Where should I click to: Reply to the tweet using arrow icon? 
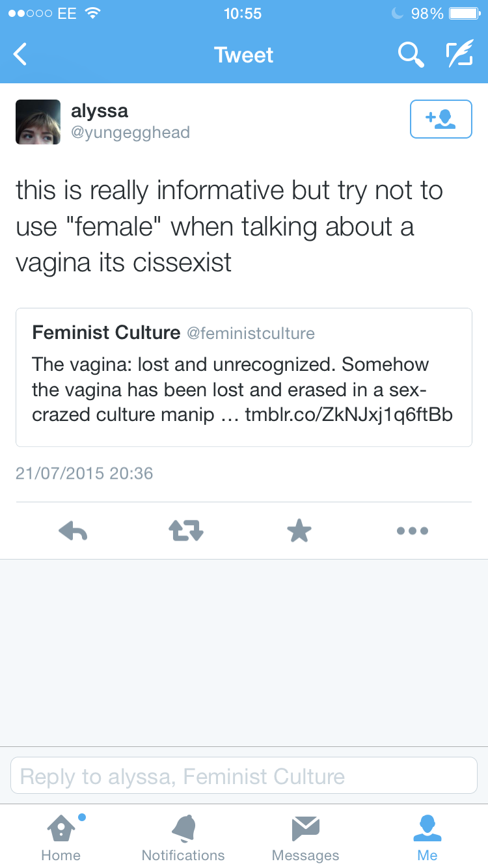[73, 531]
